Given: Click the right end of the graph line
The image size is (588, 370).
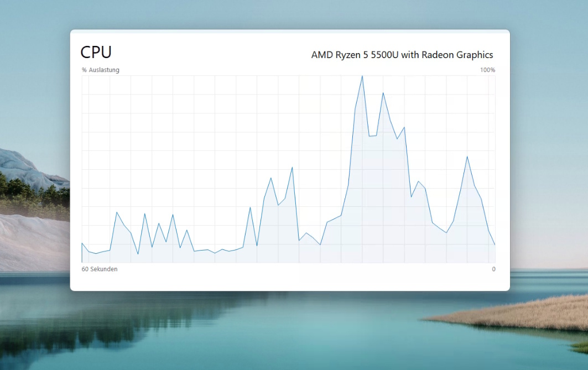Looking at the screenshot, I should 495,244.
